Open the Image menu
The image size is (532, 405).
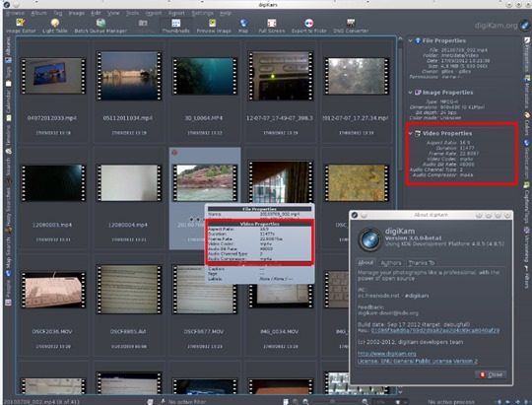[76, 13]
